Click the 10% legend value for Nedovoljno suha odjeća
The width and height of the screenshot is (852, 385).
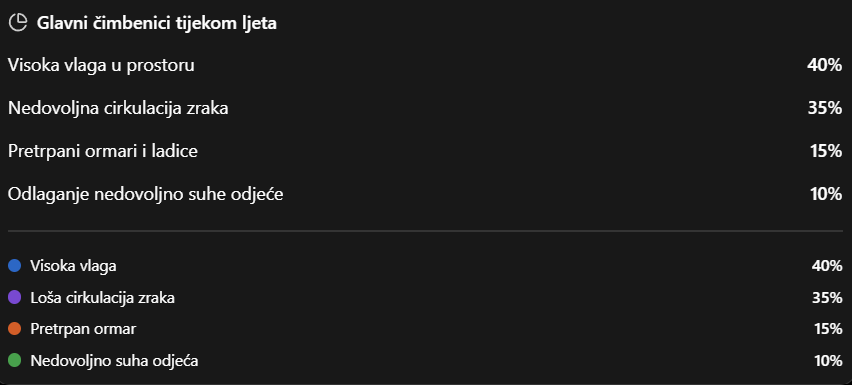click(x=828, y=361)
